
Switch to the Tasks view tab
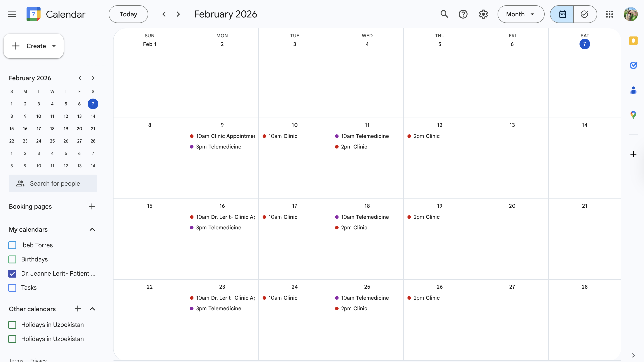pyautogui.click(x=585, y=14)
